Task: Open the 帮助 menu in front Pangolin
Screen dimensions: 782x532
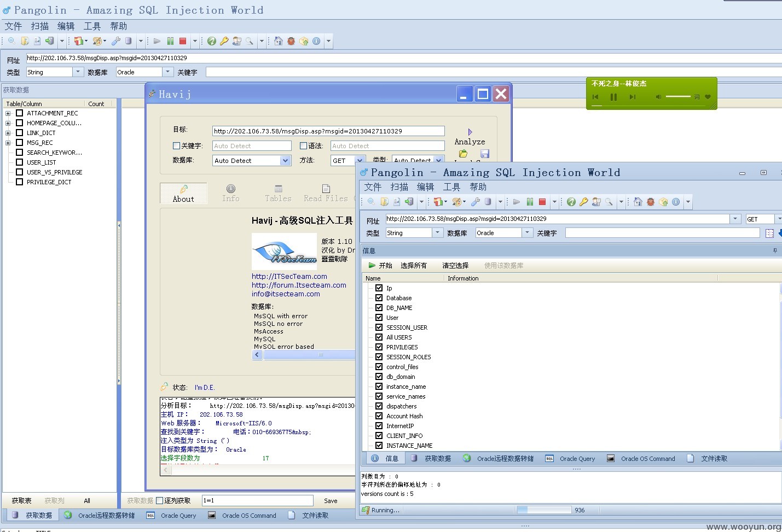Action: coord(478,186)
